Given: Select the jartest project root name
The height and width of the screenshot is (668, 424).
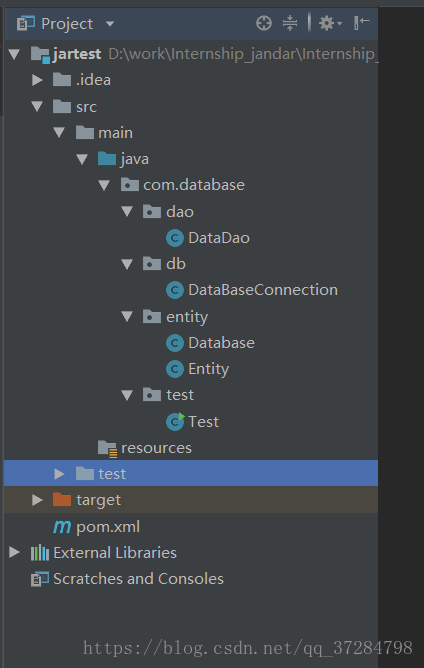Looking at the screenshot, I should 77,54.
